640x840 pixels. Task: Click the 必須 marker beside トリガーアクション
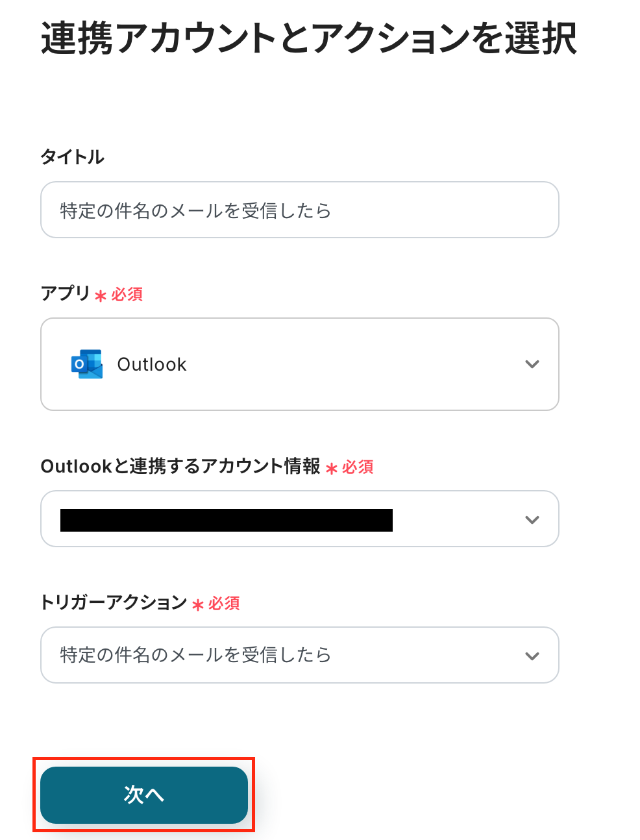[x=225, y=604]
